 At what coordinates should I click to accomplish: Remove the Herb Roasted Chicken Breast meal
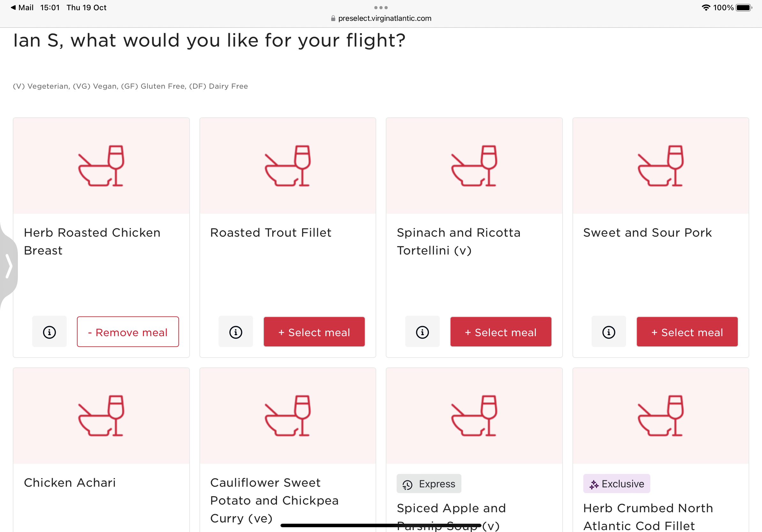pyautogui.click(x=128, y=332)
